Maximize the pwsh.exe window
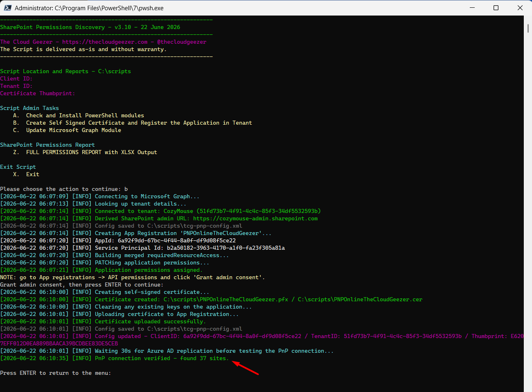The width and height of the screenshot is (532, 392). coord(496,8)
